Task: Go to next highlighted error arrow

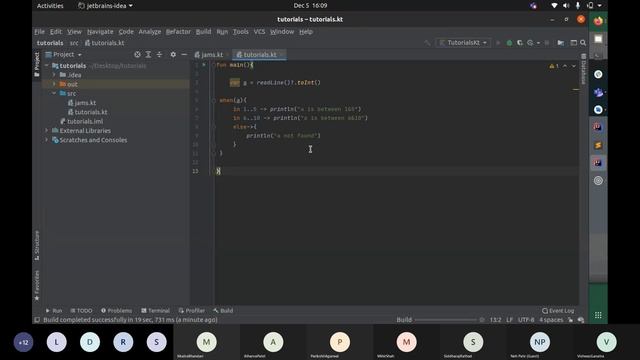Action: point(573,66)
